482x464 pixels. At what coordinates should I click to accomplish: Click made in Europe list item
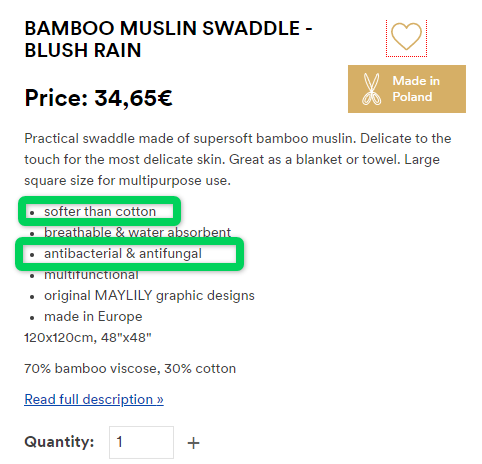click(93, 317)
